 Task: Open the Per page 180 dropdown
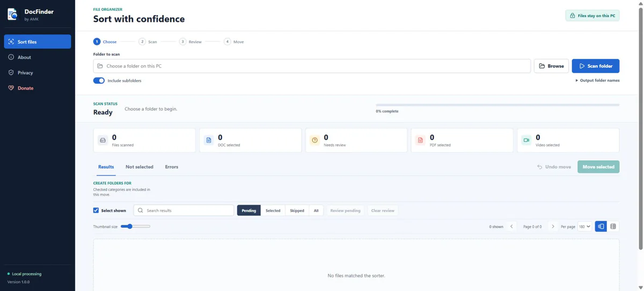pyautogui.click(x=584, y=227)
